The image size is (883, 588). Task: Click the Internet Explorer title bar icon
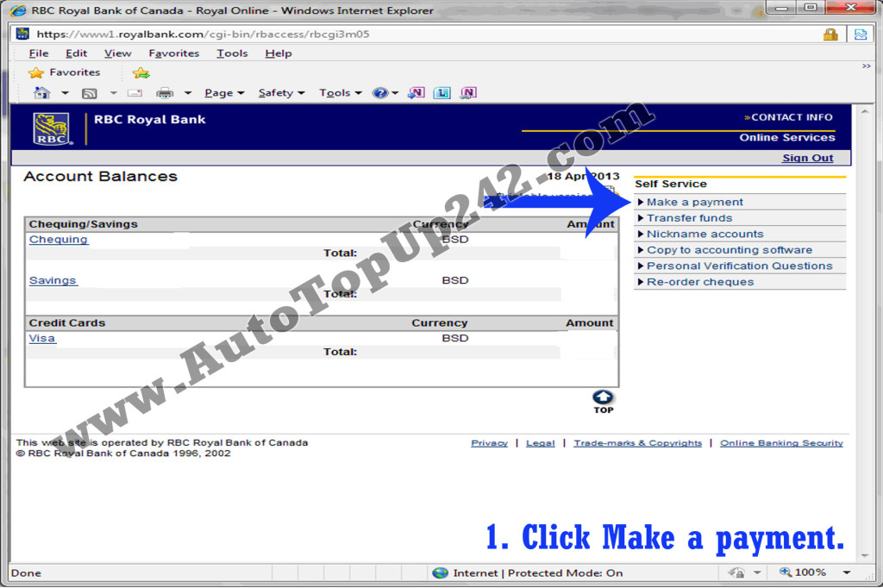19,10
